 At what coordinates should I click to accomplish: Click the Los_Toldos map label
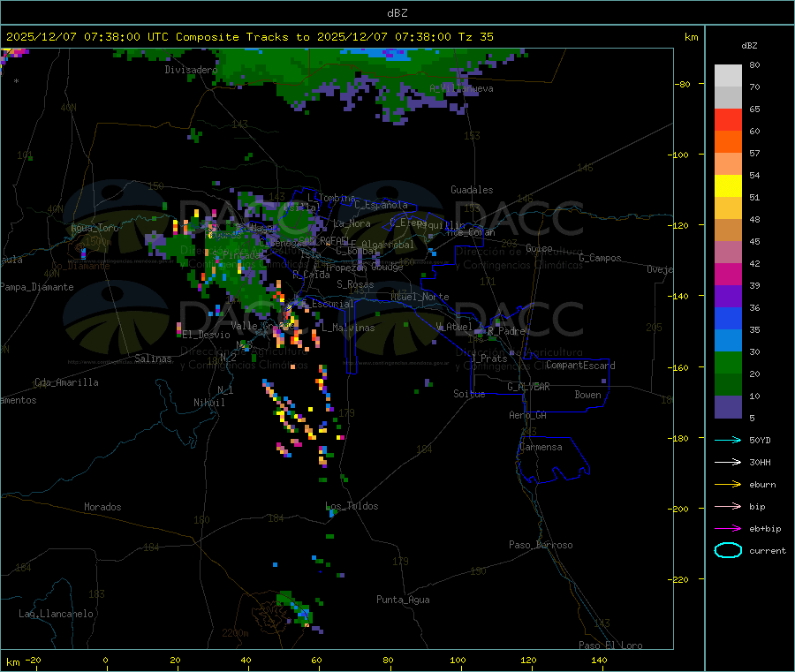pyautogui.click(x=352, y=506)
